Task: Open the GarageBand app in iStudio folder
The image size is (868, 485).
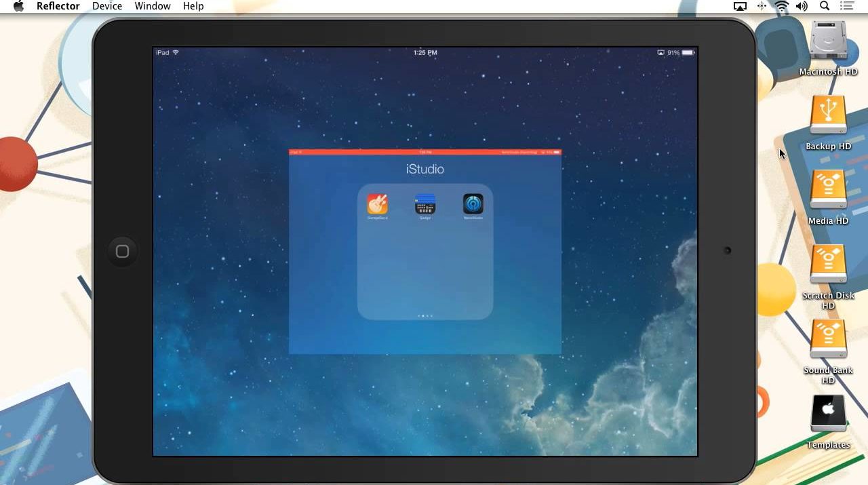Action: pos(377,204)
